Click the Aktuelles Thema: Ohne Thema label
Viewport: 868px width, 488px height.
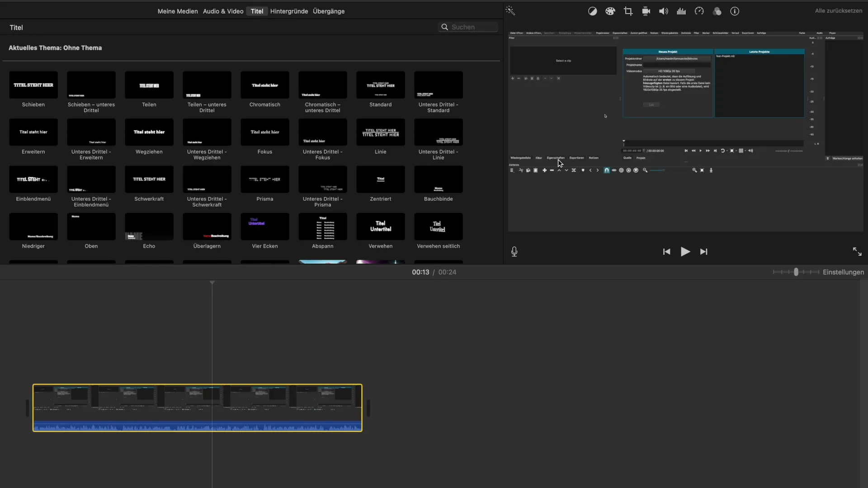pyautogui.click(x=55, y=48)
